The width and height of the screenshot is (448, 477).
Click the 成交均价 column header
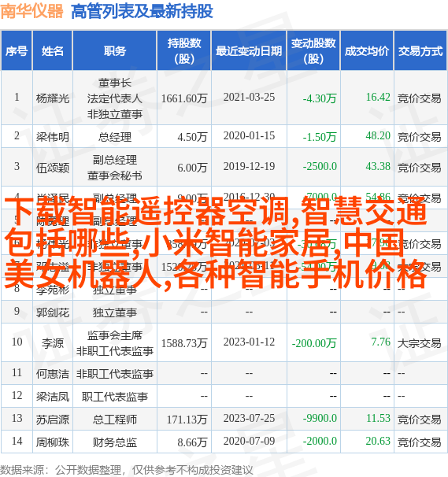tap(367, 51)
